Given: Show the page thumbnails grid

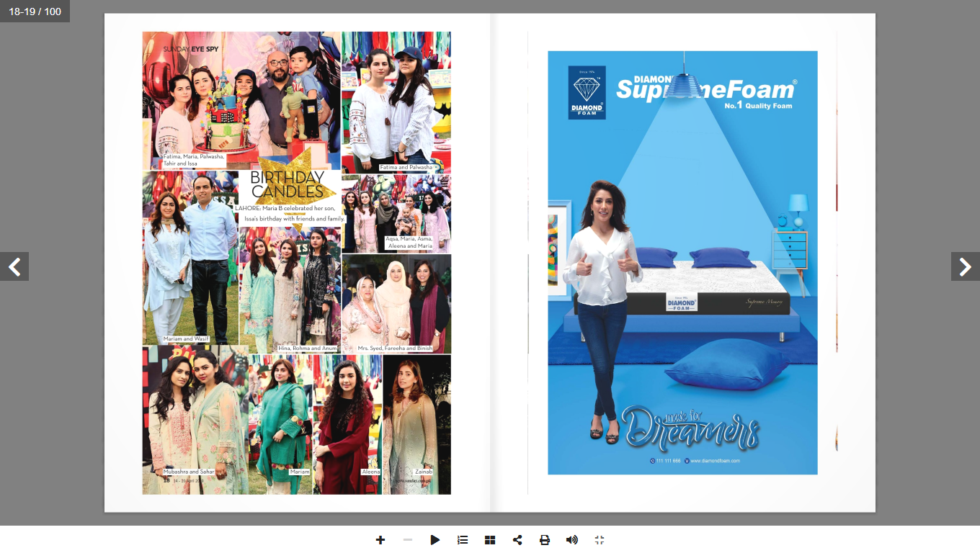Looking at the screenshot, I should click(490, 540).
